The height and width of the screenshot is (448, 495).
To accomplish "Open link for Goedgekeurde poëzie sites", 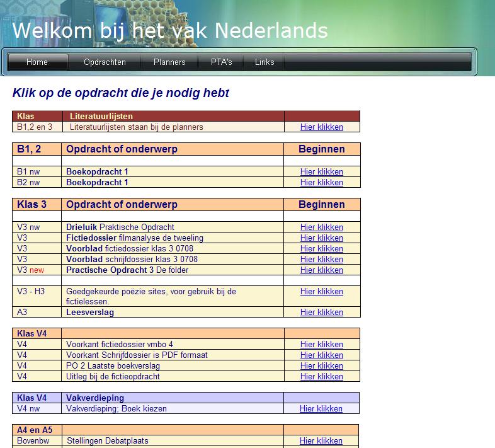I will 321,292.
